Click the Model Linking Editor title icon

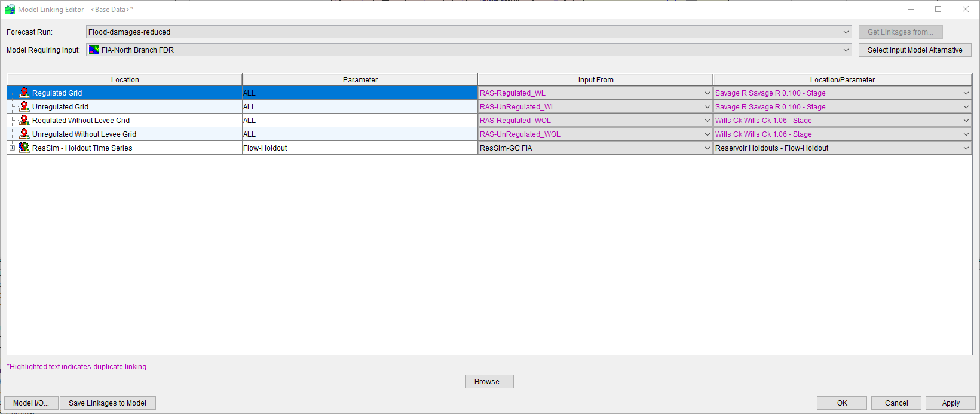(x=10, y=9)
